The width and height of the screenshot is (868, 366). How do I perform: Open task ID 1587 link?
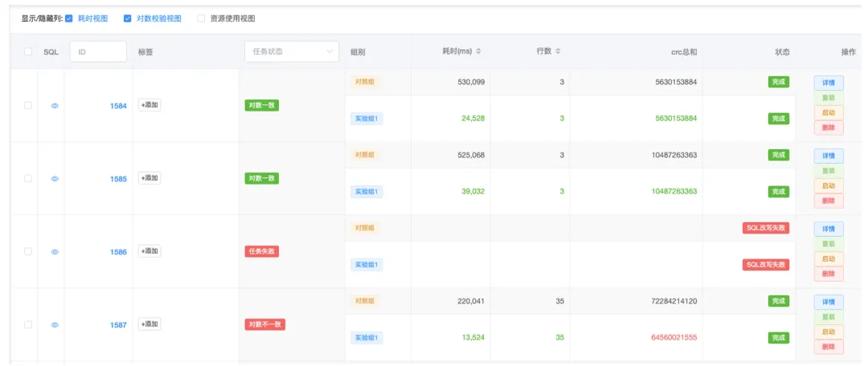118,325
